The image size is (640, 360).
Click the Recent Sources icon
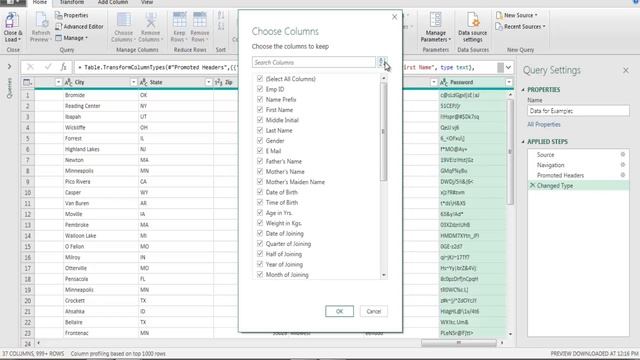(x=499, y=27)
